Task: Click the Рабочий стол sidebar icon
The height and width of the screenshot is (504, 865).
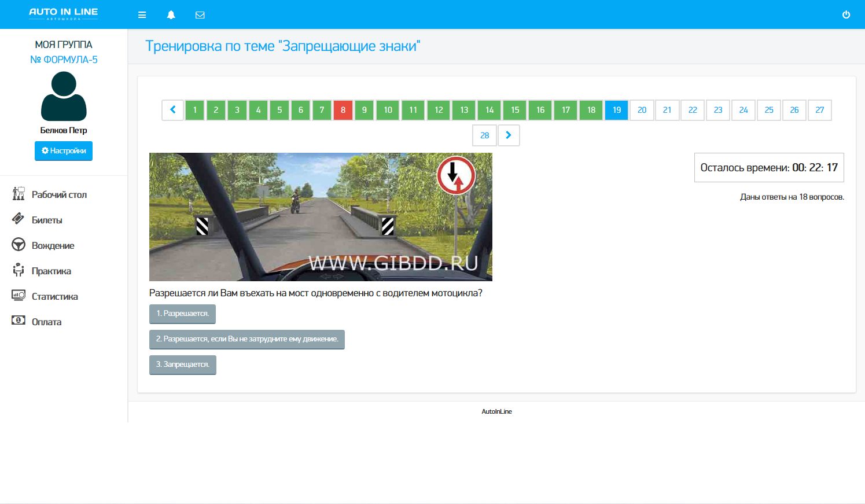Action: click(x=19, y=194)
